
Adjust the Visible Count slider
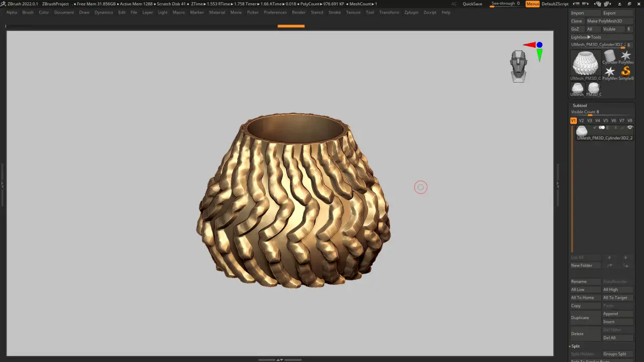[x=602, y=112]
